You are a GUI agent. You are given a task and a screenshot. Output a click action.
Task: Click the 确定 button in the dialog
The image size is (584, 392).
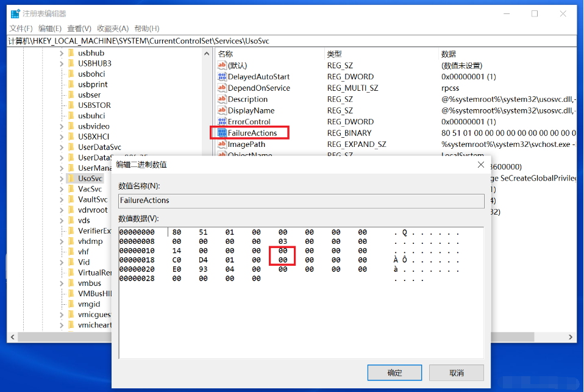point(395,372)
